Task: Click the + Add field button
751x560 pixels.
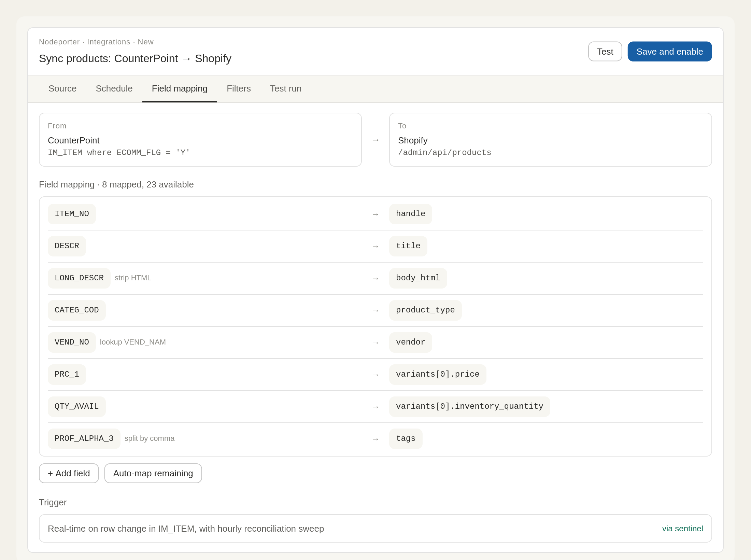Action: coord(69,473)
